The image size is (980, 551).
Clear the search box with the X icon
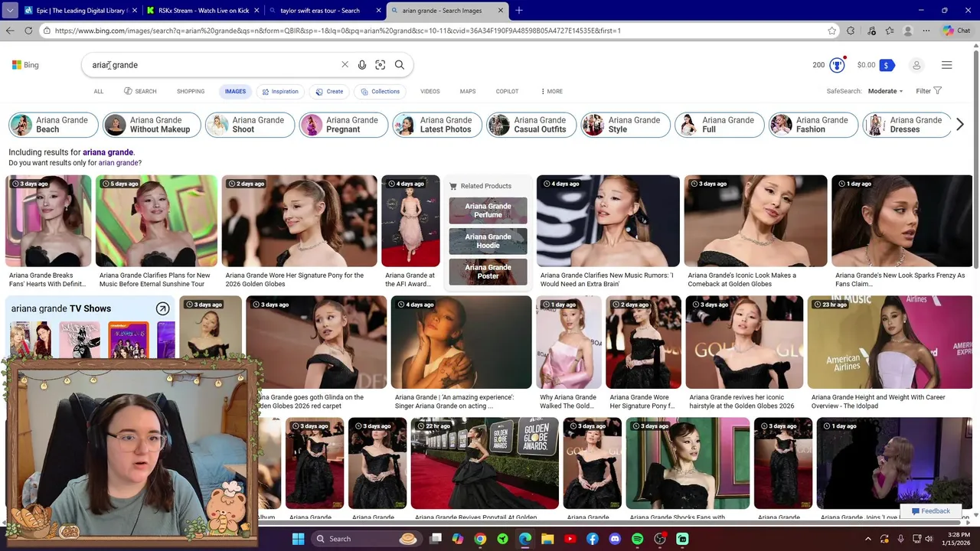[x=345, y=65]
